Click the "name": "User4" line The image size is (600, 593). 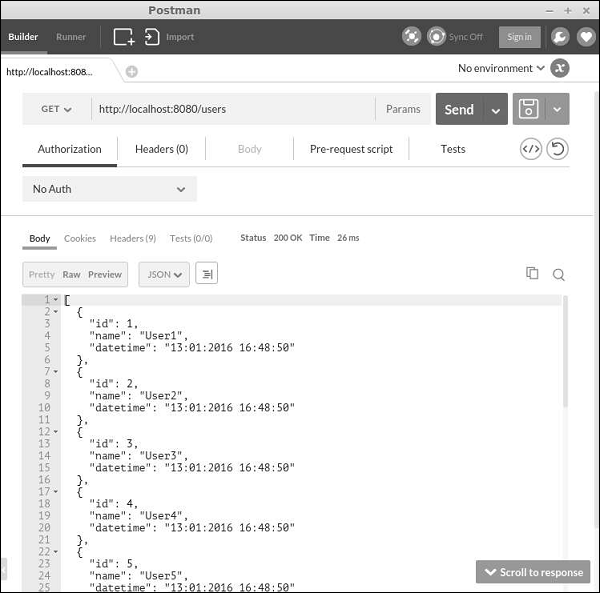coord(139,515)
